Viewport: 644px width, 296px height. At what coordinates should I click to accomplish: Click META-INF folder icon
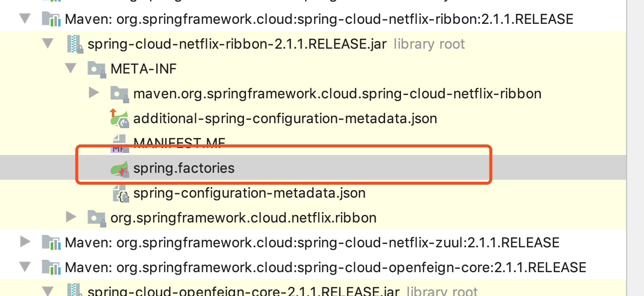96,69
